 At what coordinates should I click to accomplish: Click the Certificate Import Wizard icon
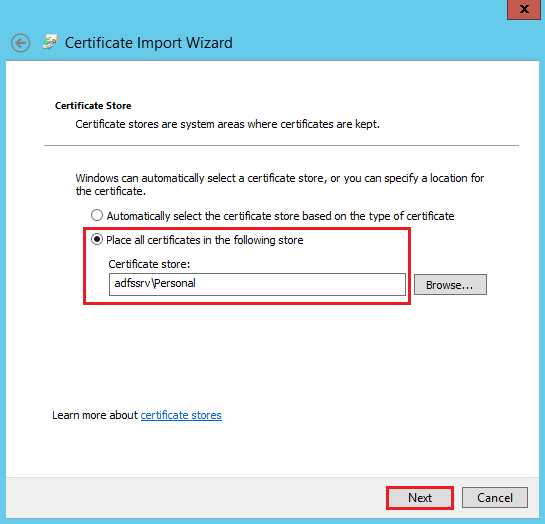click(x=50, y=42)
